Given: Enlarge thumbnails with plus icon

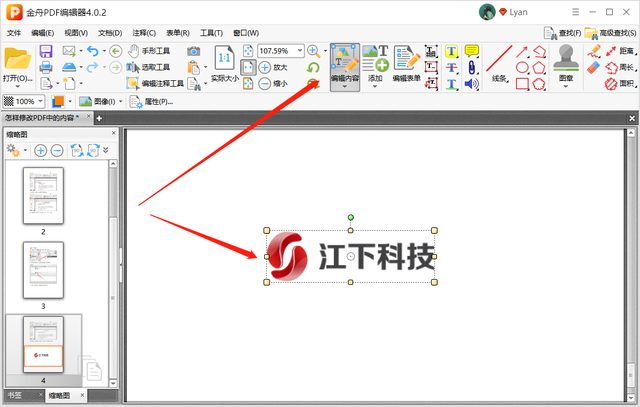Looking at the screenshot, I should 40,151.
